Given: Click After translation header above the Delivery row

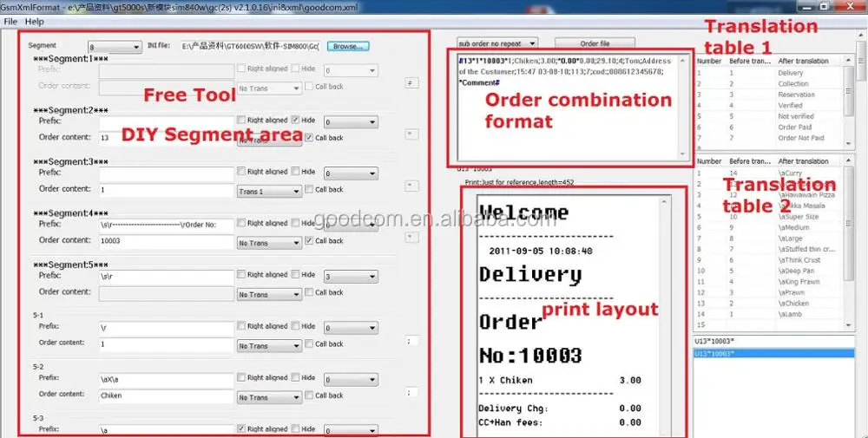Looking at the screenshot, I should tap(803, 61).
